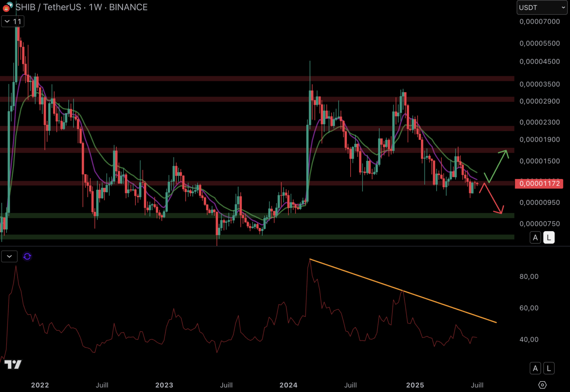570x392 pixels.
Task: Click the 80,00 RSI axis label
Action: click(x=529, y=277)
